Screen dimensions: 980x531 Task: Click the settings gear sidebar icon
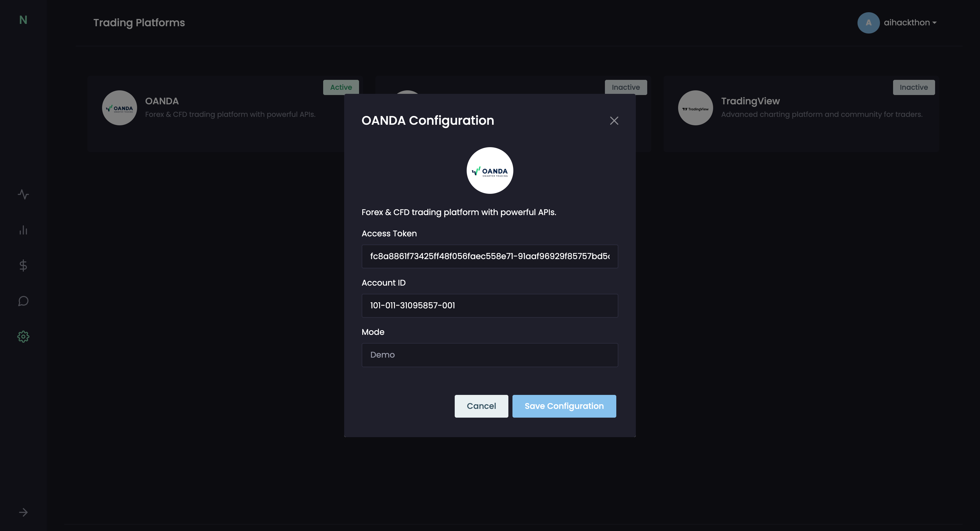click(23, 336)
